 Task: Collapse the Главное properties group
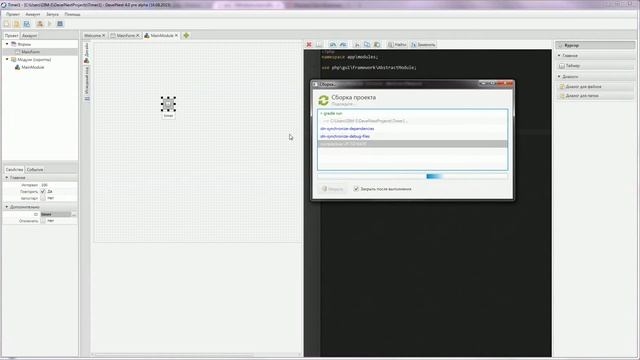(7, 178)
